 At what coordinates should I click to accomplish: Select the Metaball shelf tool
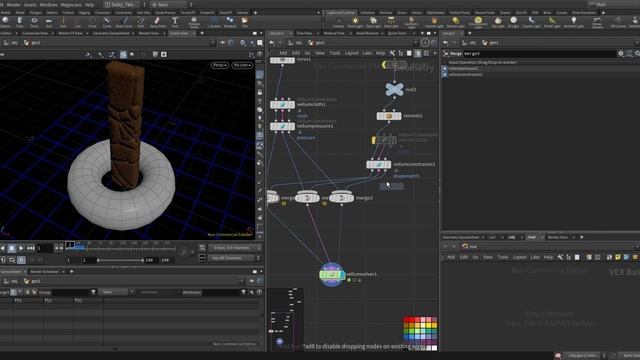230,22
